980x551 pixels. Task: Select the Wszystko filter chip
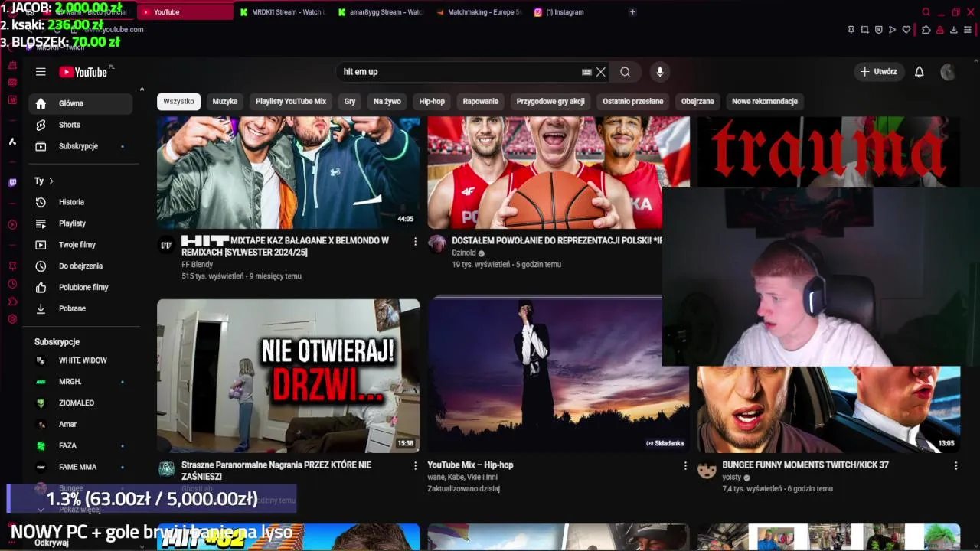[x=178, y=101]
